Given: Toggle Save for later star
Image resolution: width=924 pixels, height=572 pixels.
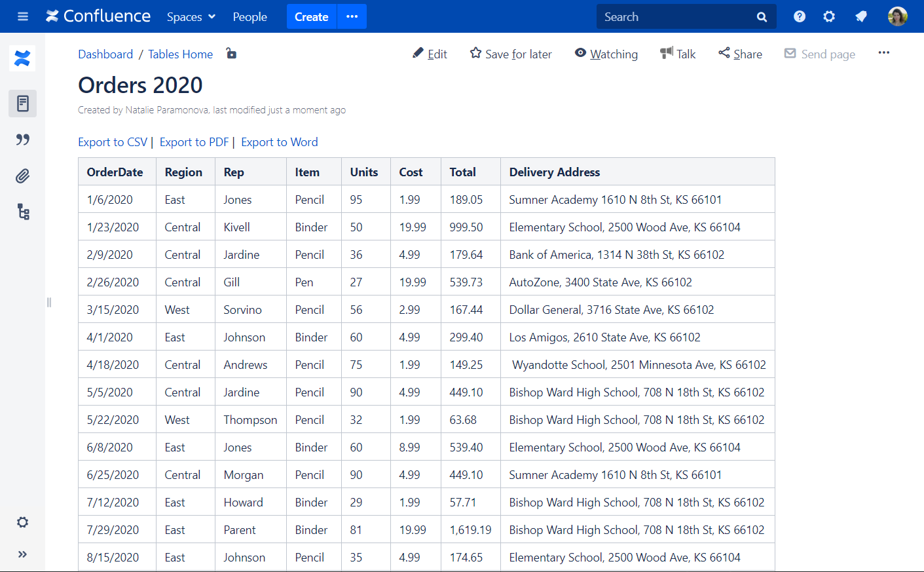Looking at the screenshot, I should tap(511, 54).
